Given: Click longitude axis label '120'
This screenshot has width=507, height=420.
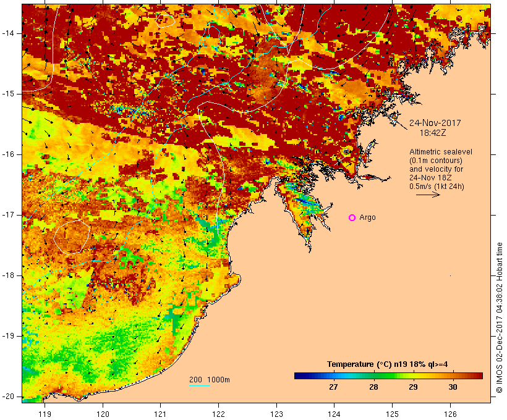Looking at the screenshot, I should 103,414.
